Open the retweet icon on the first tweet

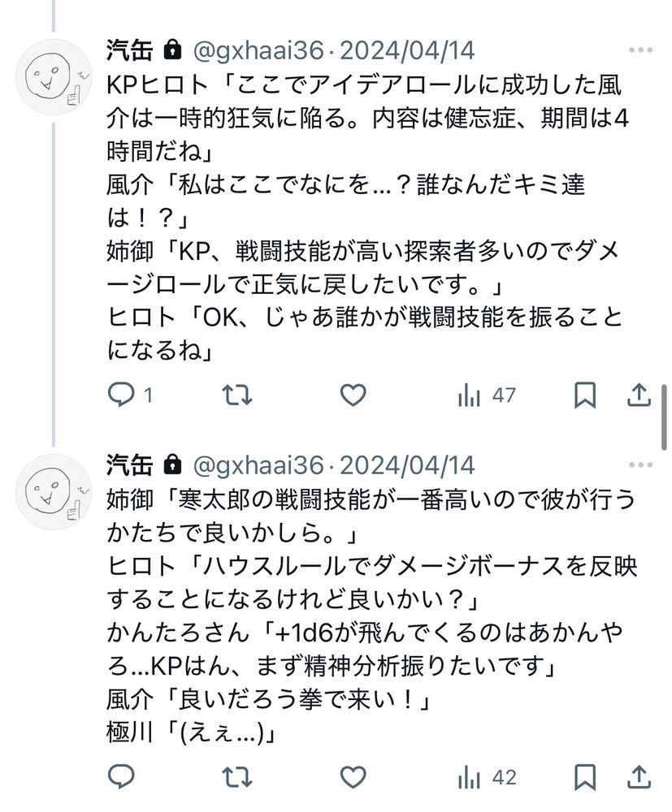click(x=235, y=395)
